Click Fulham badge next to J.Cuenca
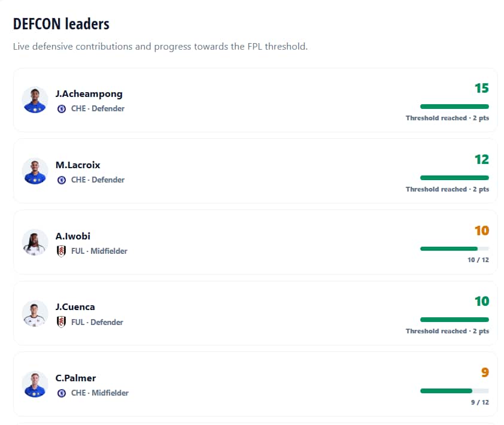 pos(62,322)
